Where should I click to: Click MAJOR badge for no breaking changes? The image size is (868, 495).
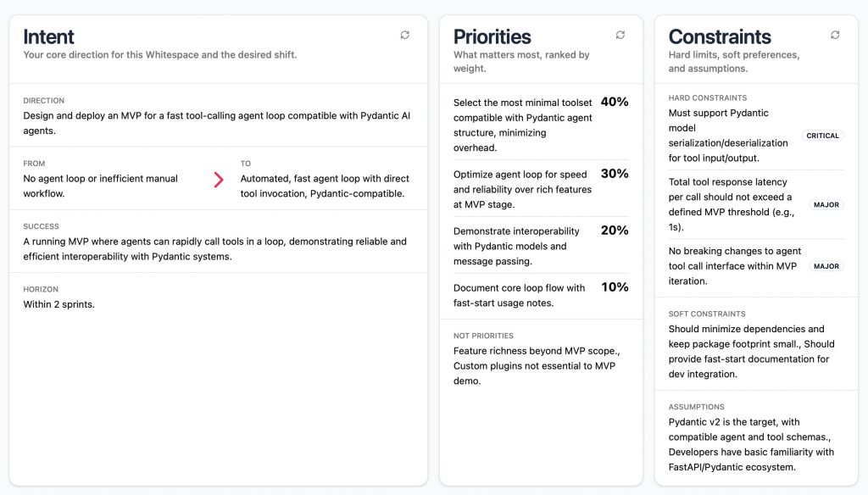[x=826, y=266]
